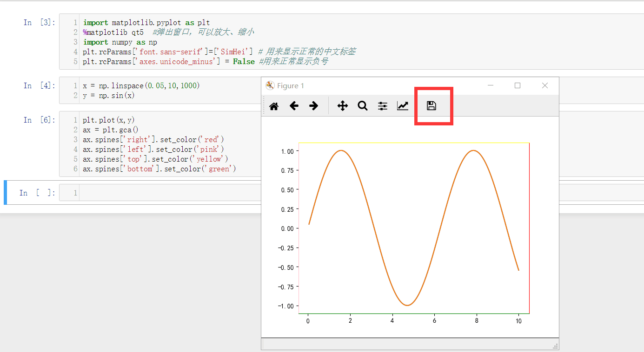This screenshot has height=352, width=644.
Task: Click the Figure 1 window matplotlib logo
Action: 270,85
